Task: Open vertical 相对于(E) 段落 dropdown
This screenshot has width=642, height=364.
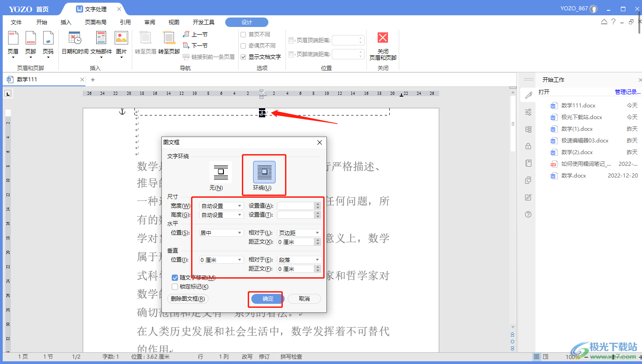Action: click(x=299, y=260)
